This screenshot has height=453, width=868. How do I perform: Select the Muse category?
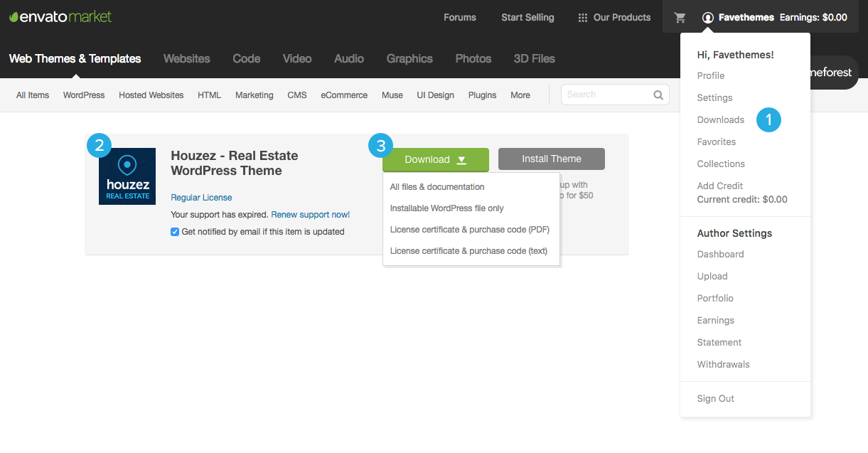392,95
